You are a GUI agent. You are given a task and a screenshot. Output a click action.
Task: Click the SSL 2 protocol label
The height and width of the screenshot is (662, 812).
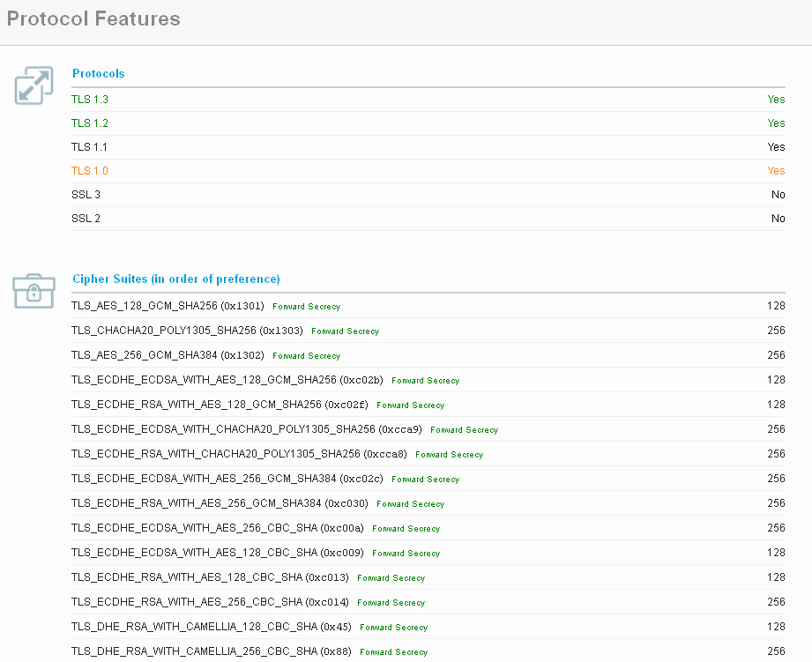click(86, 219)
